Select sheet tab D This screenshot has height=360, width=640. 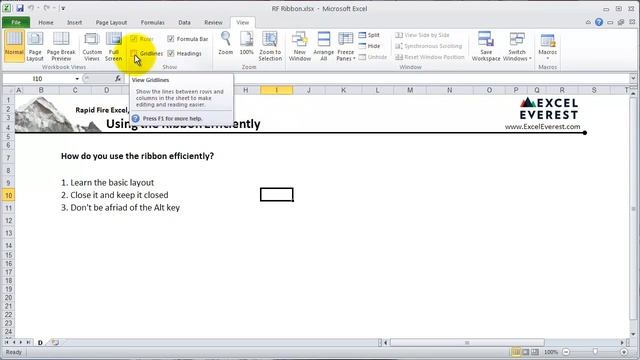point(40,342)
